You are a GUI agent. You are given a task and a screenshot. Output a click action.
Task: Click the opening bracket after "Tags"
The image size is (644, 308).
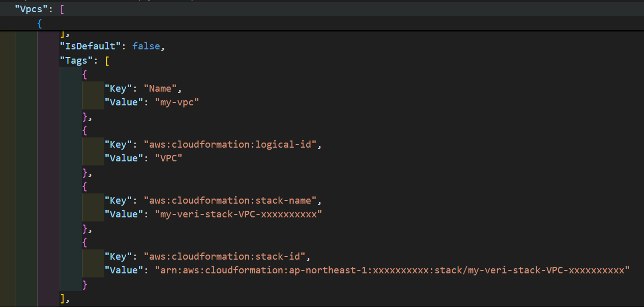coord(107,61)
